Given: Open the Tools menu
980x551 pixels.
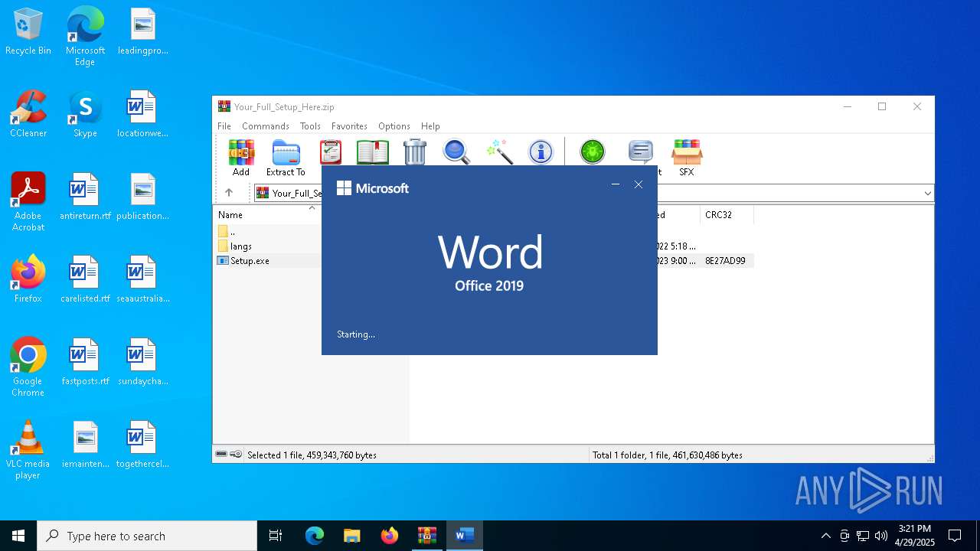Looking at the screenshot, I should (x=310, y=126).
